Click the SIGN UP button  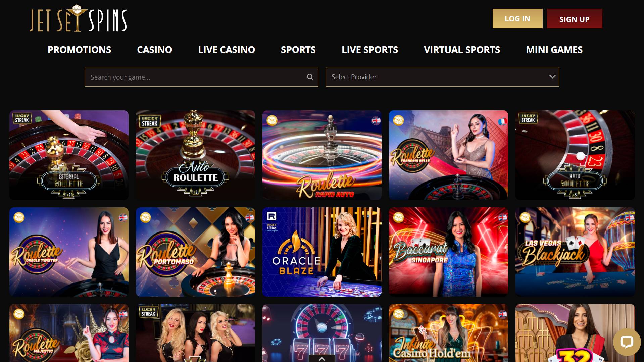pyautogui.click(x=574, y=18)
